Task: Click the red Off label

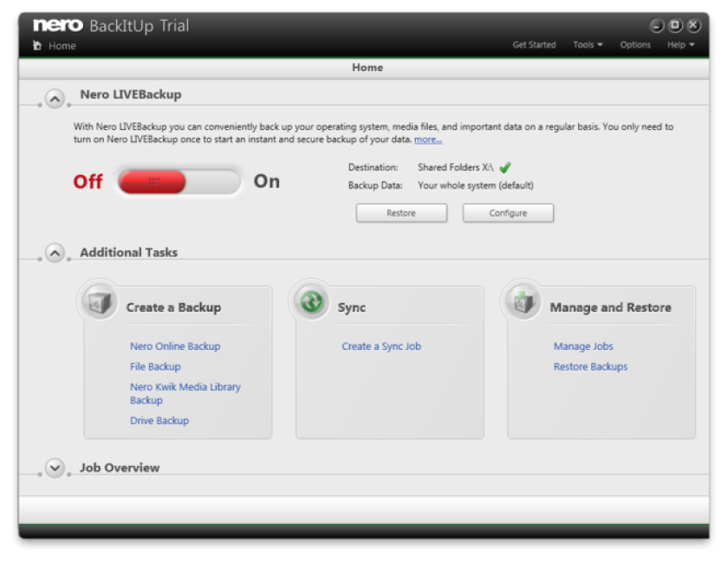Action: [88, 182]
